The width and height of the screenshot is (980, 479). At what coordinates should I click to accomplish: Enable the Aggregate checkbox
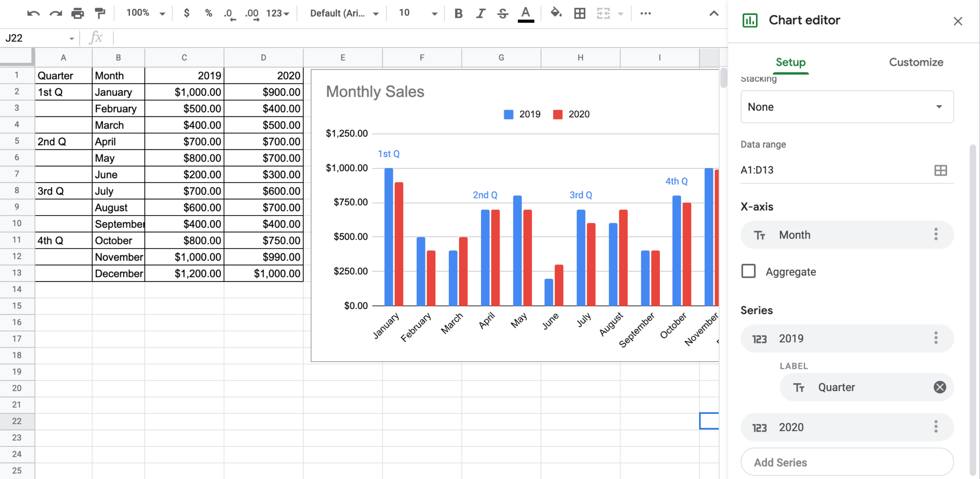[748, 271]
